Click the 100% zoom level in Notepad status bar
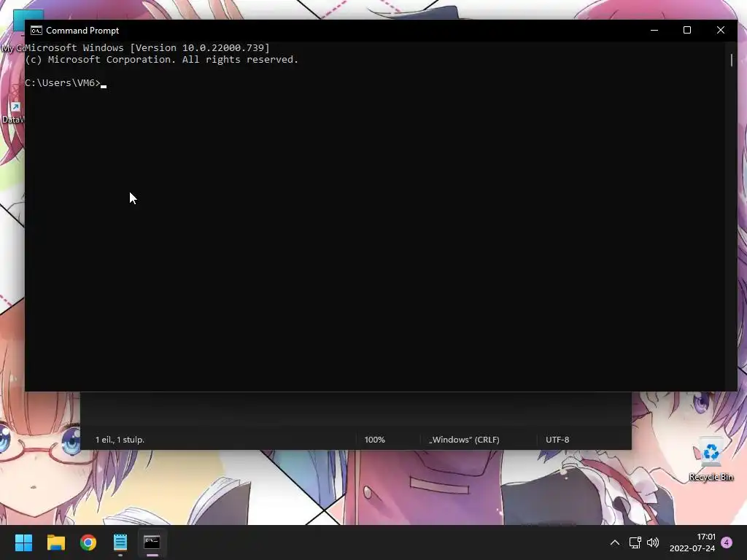The height and width of the screenshot is (560, 747). [374, 440]
